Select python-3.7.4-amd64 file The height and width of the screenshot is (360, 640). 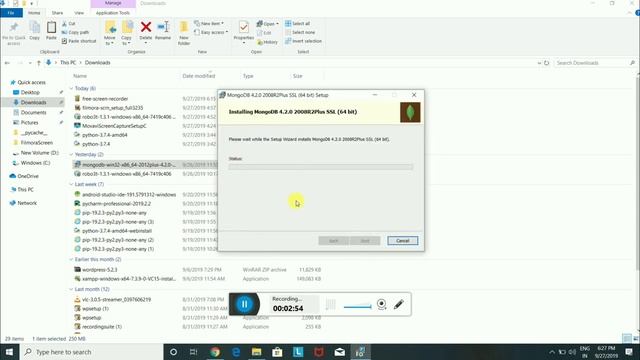(104, 135)
